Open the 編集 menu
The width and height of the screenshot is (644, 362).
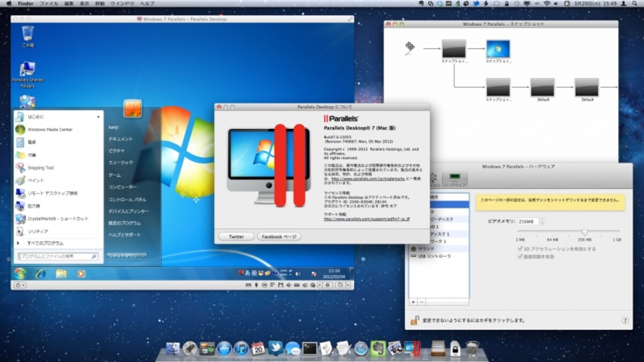point(69,3)
